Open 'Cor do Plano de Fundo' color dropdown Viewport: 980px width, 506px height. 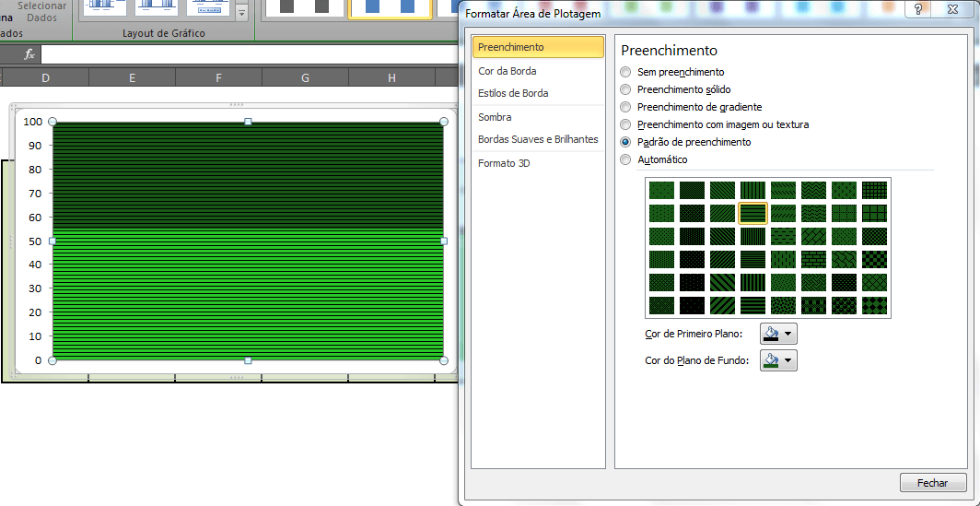click(x=778, y=360)
